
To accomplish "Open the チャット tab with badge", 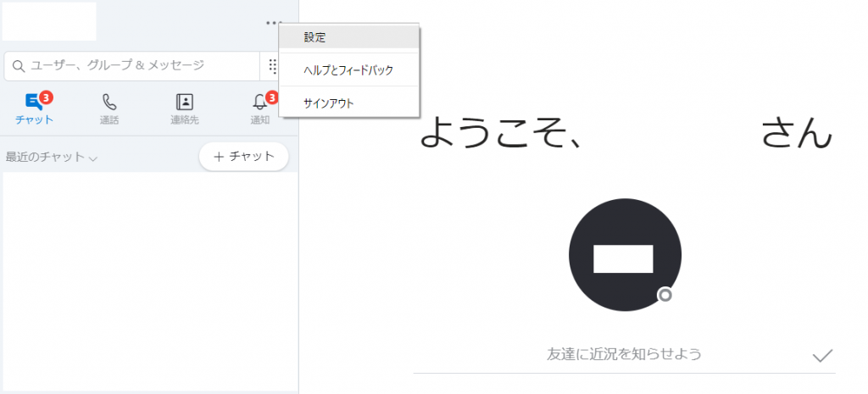I will [x=34, y=108].
